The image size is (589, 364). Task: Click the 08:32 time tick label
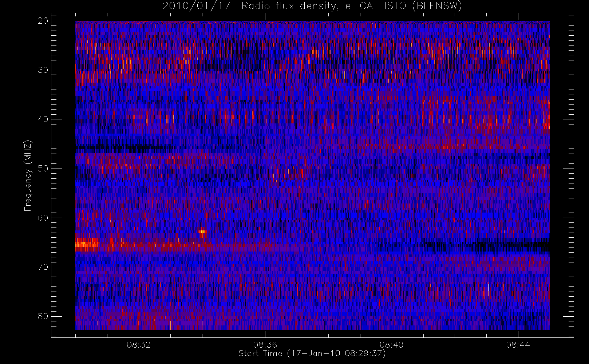[x=139, y=345]
